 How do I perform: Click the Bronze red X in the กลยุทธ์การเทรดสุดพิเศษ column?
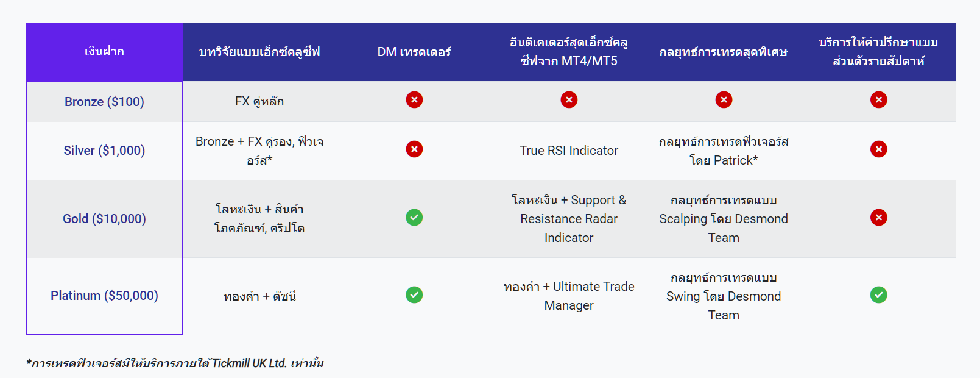[724, 100]
